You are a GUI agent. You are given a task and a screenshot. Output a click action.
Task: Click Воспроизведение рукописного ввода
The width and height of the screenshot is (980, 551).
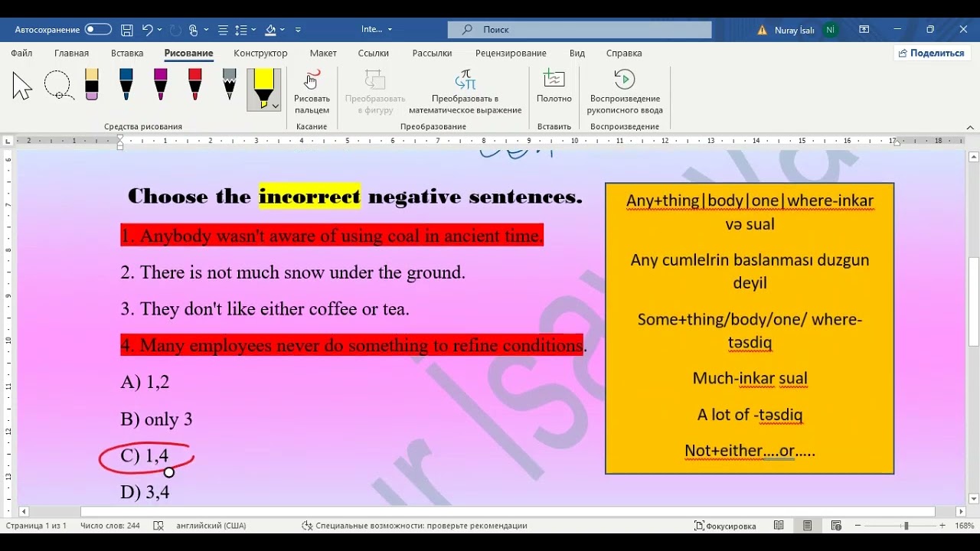pyautogui.click(x=625, y=93)
